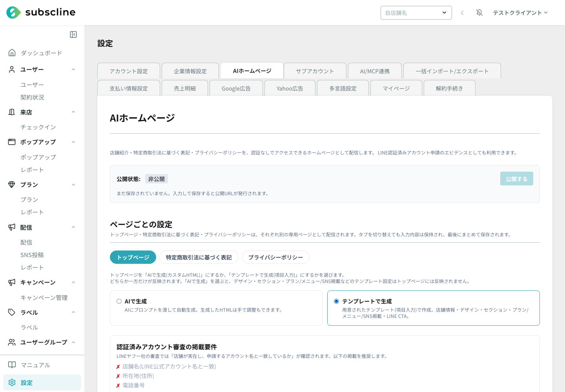
Task: Click the 所在地(住所) requirement line
Action: pyautogui.click(x=138, y=376)
